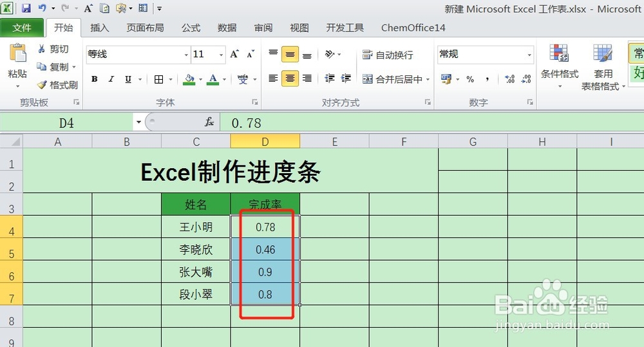Switch to the 公式 Formulas tab

tap(191, 28)
